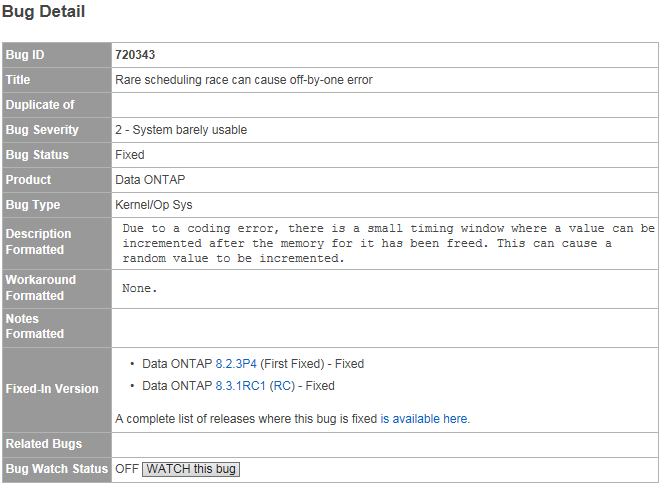Click the Product value "Data ONTAP"
The width and height of the screenshot is (664, 486).
[x=149, y=180]
